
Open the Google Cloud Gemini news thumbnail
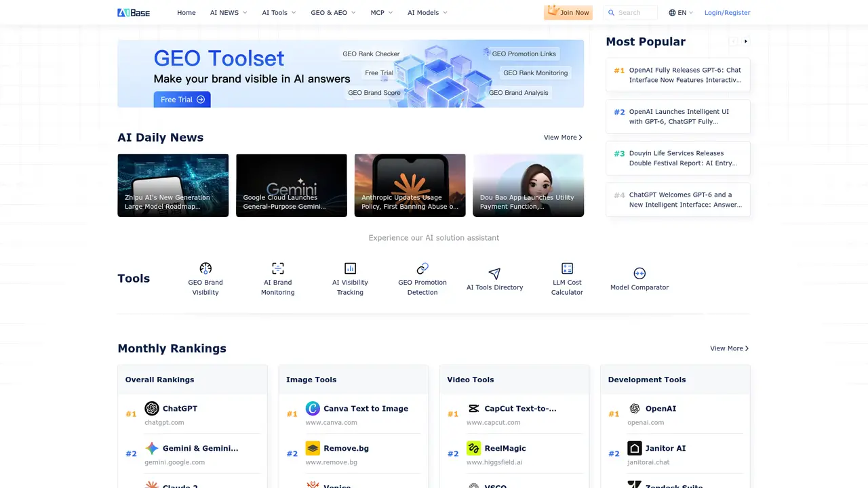pos(292,185)
